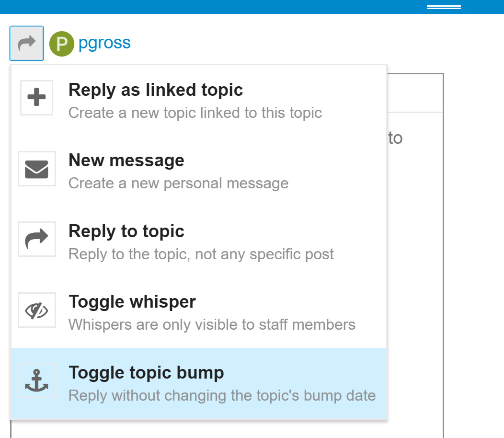Click the pgross avatar with green P

coord(61,43)
